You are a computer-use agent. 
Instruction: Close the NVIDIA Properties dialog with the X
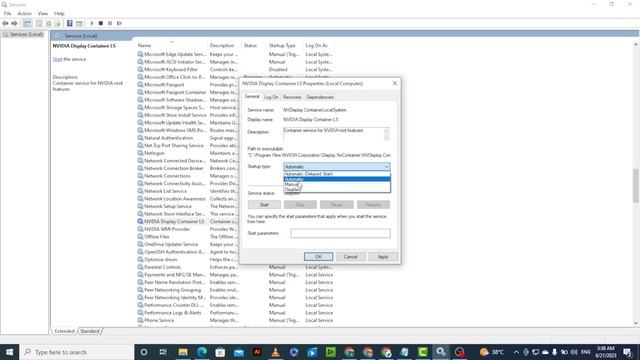pyautogui.click(x=394, y=83)
